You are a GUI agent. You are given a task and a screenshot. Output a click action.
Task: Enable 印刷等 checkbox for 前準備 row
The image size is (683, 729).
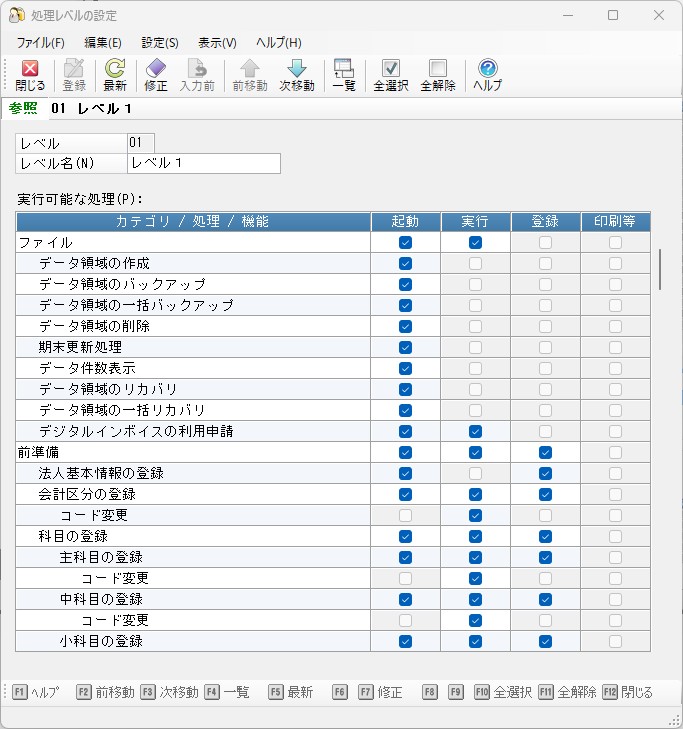tap(615, 452)
